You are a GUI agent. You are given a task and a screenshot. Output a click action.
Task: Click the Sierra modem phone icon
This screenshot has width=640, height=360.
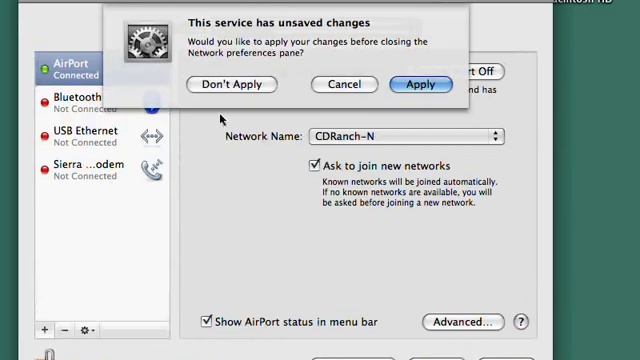pos(152,170)
